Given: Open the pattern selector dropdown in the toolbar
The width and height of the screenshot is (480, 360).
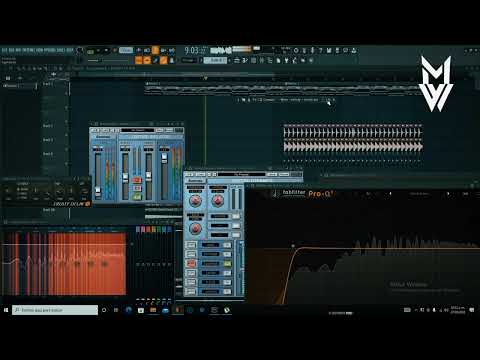Looking at the screenshot, I should click(215, 60).
